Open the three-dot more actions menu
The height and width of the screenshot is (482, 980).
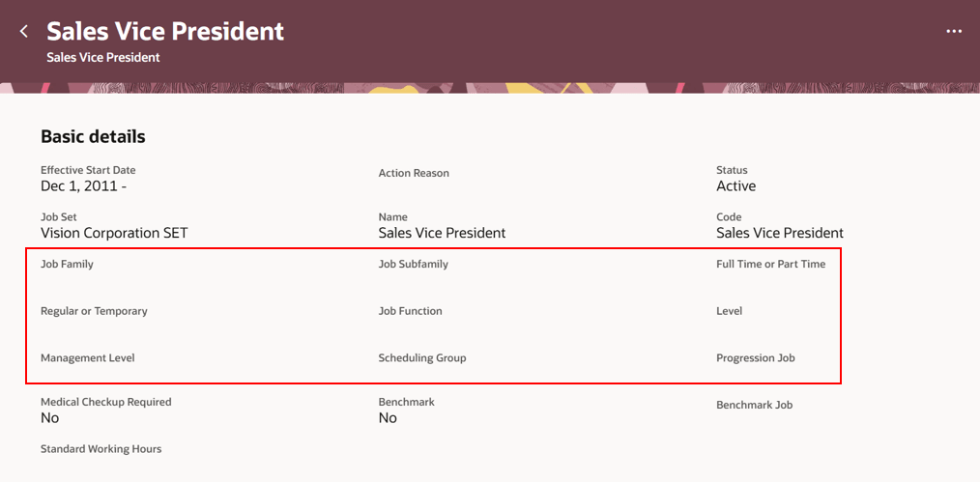[954, 32]
